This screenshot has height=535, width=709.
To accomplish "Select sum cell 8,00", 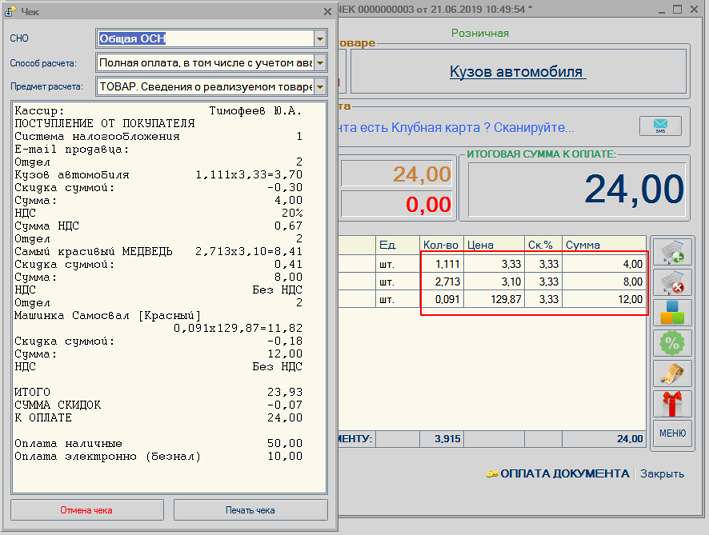I will [604, 282].
